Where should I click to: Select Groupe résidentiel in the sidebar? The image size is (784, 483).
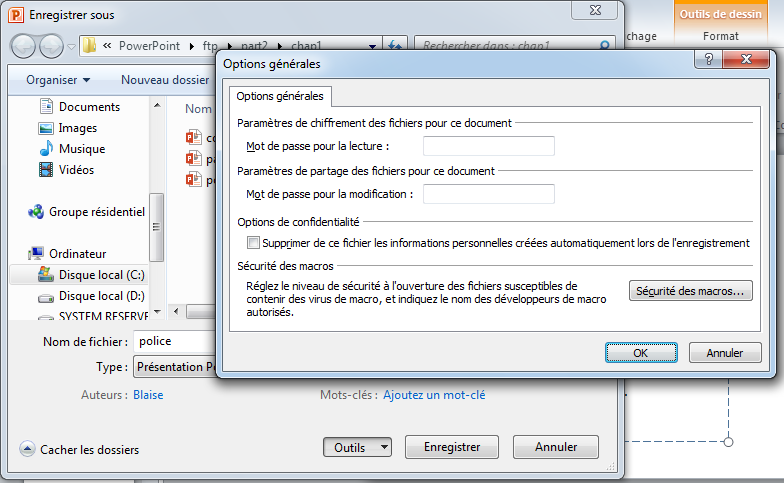(x=87, y=212)
